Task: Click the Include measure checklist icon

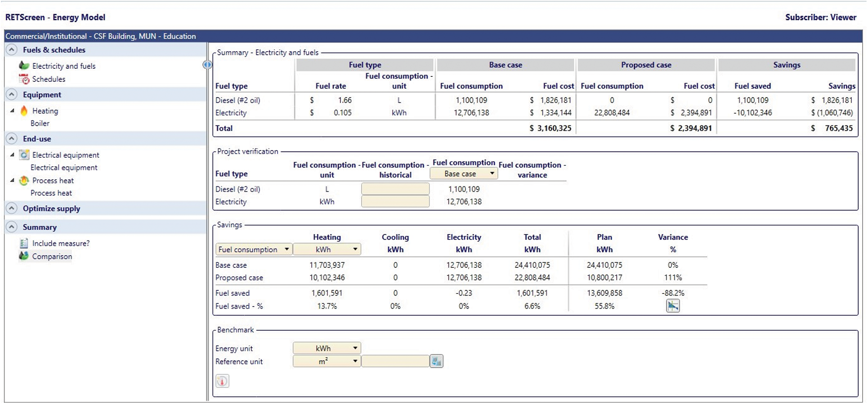Action: pyautogui.click(x=24, y=243)
